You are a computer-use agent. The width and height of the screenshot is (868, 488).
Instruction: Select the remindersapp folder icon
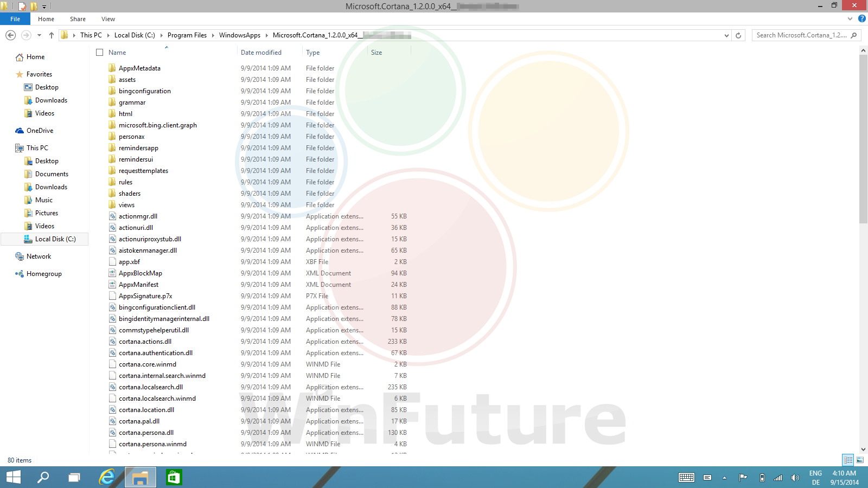point(112,148)
